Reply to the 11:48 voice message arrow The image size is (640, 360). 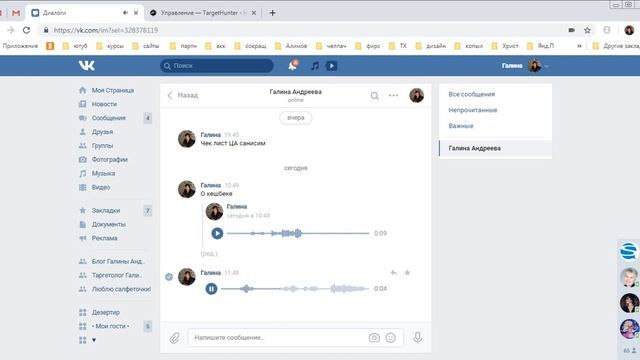pyautogui.click(x=393, y=272)
